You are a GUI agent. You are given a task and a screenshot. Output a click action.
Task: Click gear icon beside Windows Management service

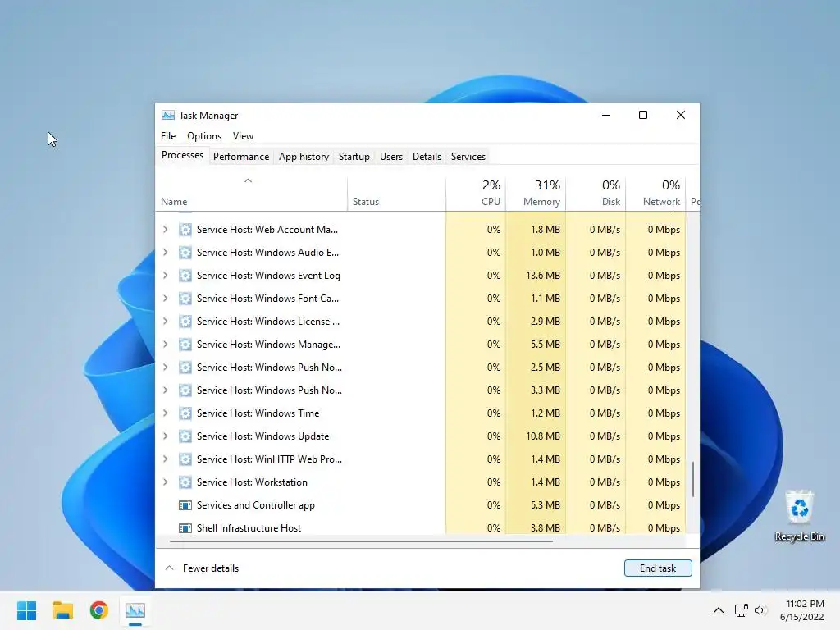[185, 345]
